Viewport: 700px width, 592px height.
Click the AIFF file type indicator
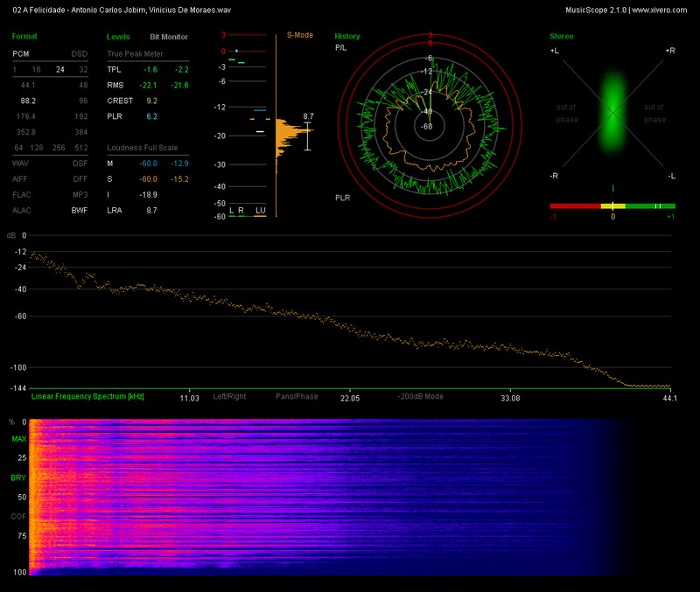point(20,179)
